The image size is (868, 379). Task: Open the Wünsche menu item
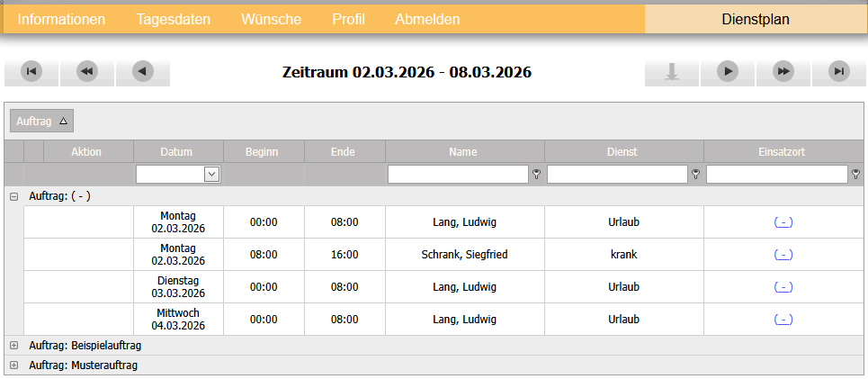click(x=271, y=19)
